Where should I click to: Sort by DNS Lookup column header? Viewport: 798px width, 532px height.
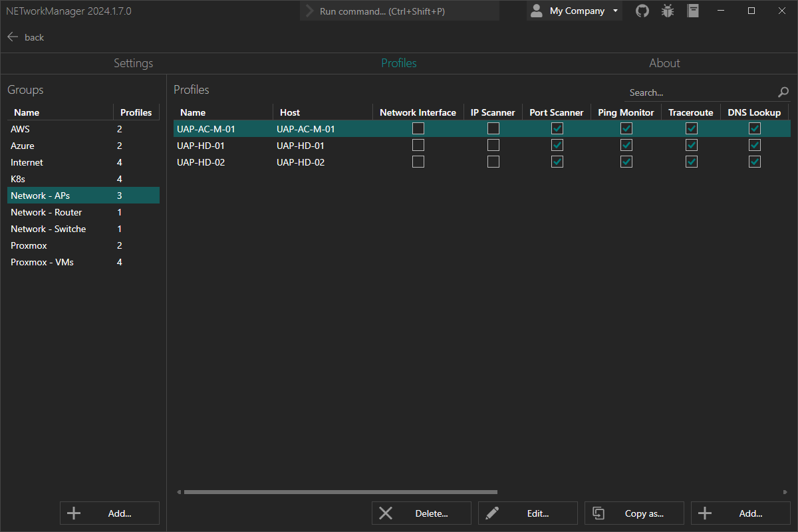click(754, 112)
